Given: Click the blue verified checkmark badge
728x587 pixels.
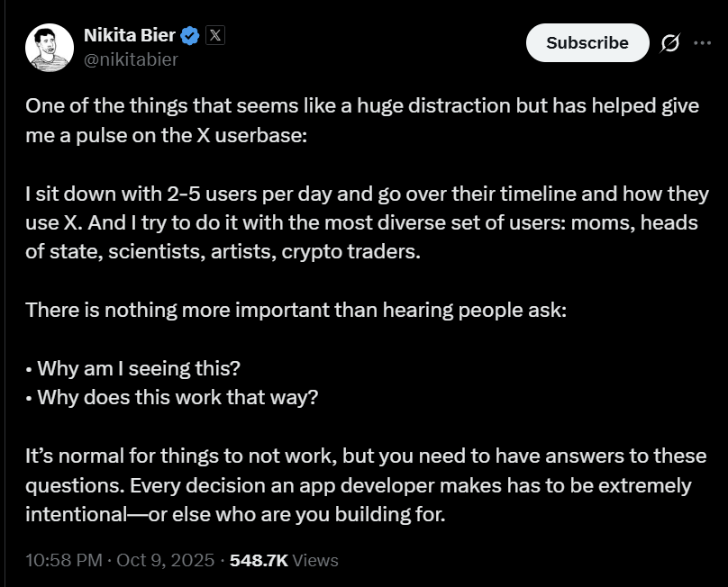Looking at the screenshot, I should coord(190,36).
